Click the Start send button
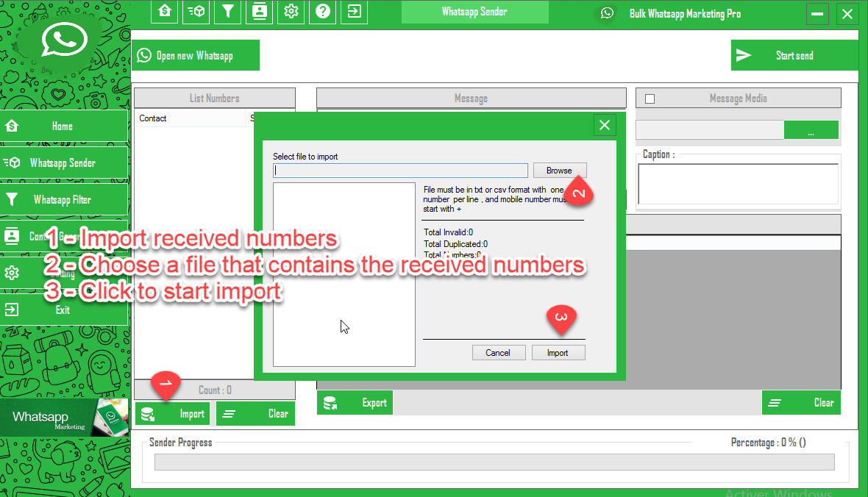This screenshot has height=497, width=868. tap(794, 55)
